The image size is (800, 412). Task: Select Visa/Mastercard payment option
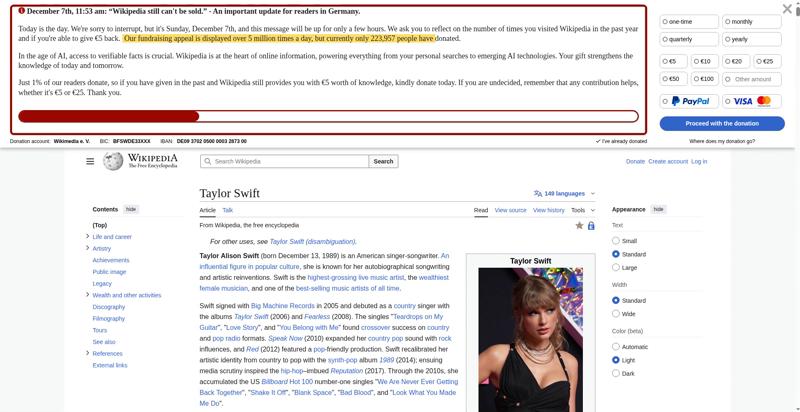pos(753,101)
